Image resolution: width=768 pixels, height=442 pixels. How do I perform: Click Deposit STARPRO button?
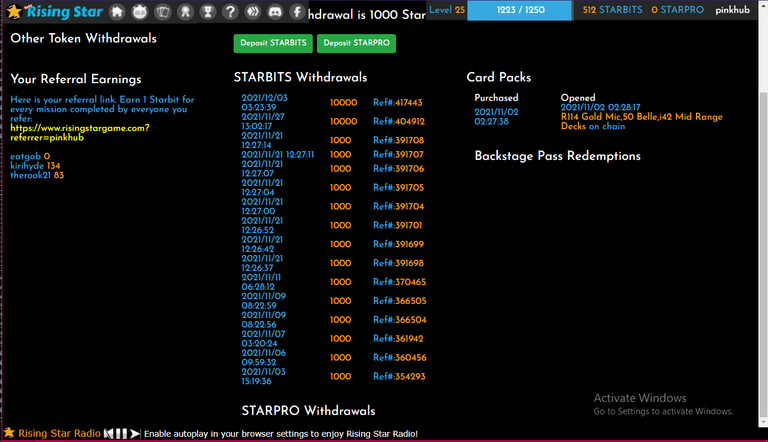(356, 43)
